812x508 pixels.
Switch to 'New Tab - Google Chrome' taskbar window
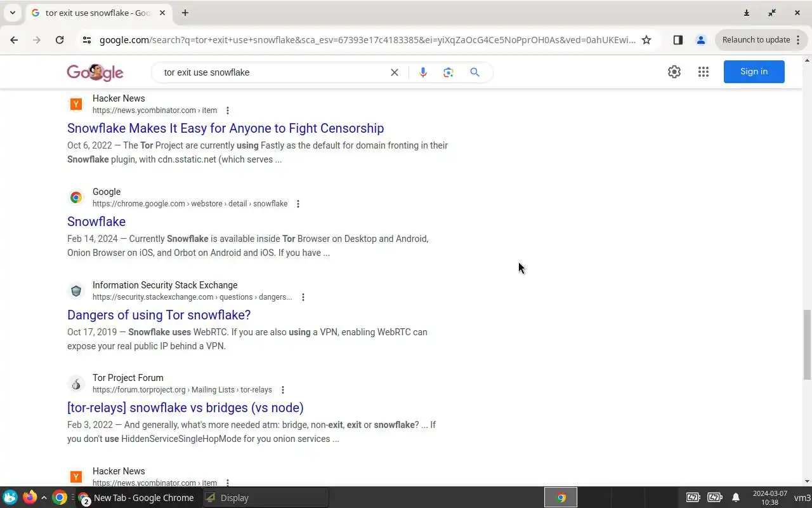point(138,498)
